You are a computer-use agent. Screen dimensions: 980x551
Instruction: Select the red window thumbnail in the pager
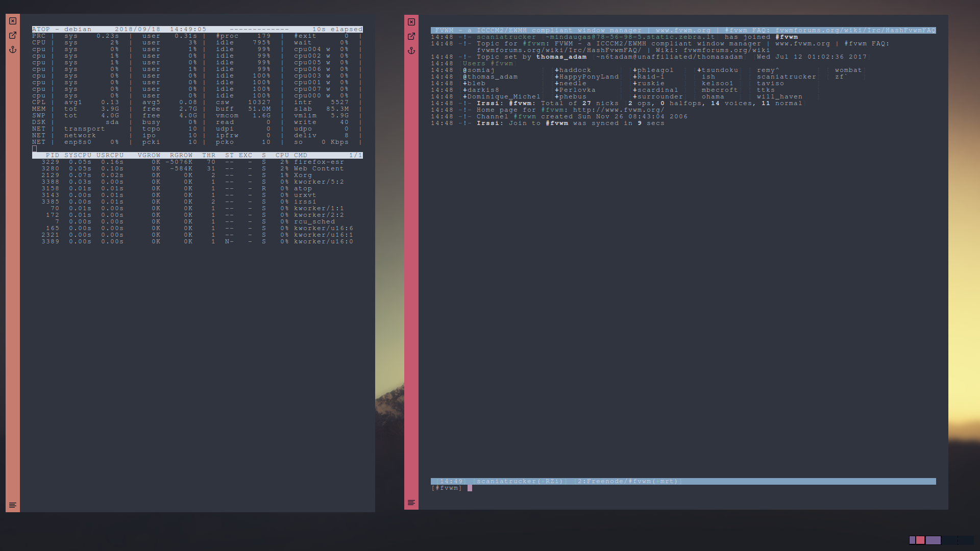[920, 540]
